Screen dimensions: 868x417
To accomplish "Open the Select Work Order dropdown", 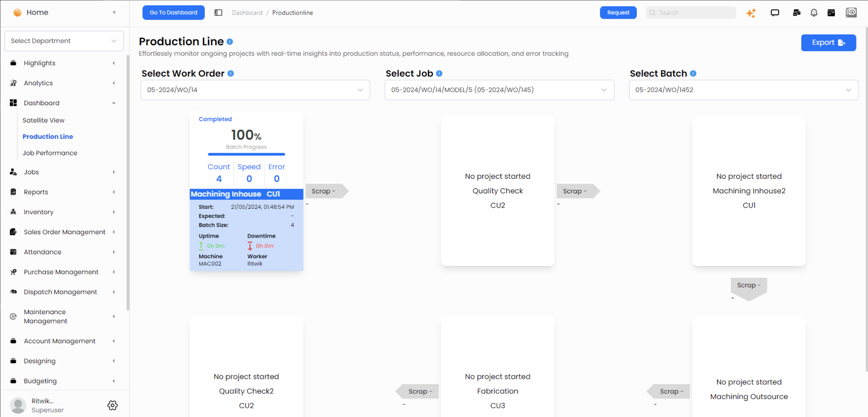I will pos(255,90).
